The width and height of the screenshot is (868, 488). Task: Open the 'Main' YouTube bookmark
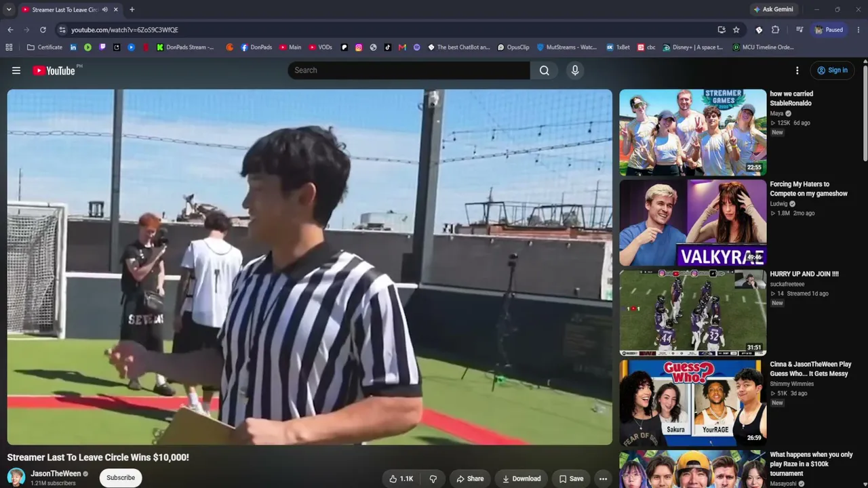[x=290, y=47]
